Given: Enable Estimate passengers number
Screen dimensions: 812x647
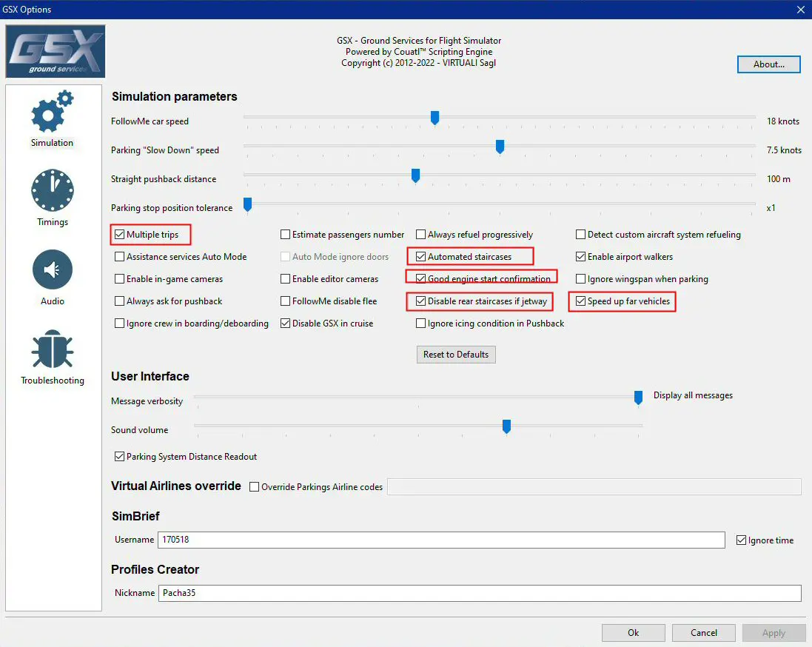Looking at the screenshot, I should (x=285, y=235).
